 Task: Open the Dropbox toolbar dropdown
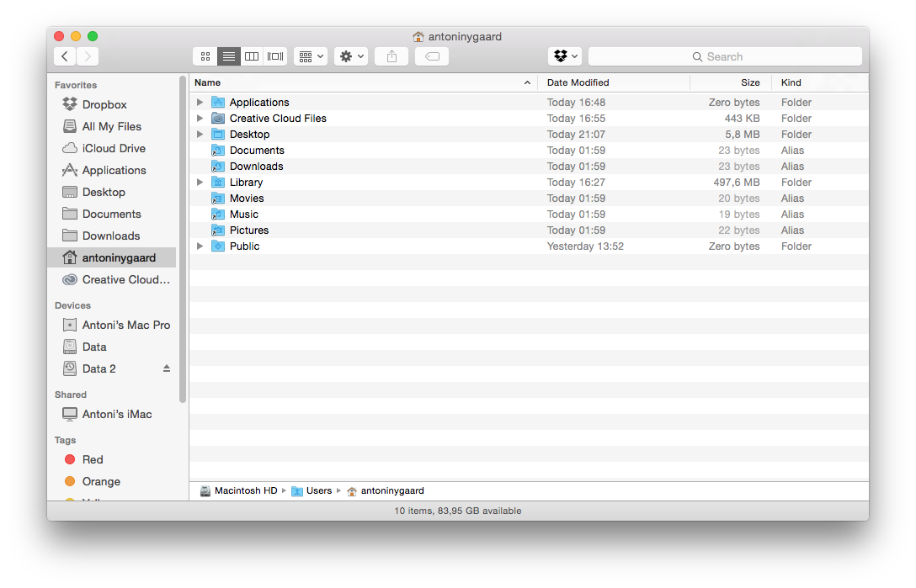pyautogui.click(x=565, y=56)
